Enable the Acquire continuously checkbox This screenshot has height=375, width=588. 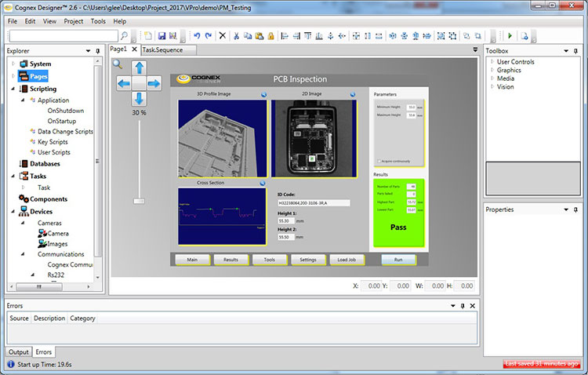pyautogui.click(x=378, y=160)
